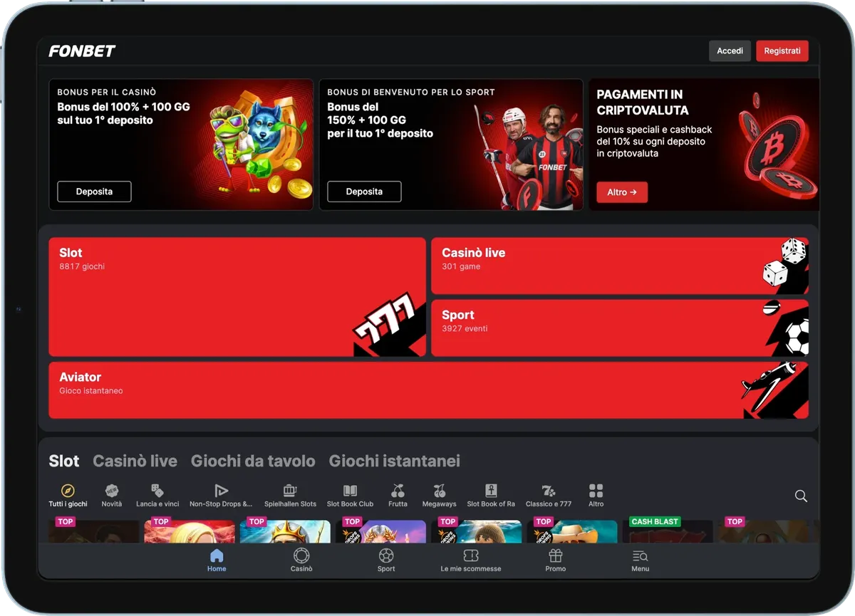
Task: Open the Menu panel at bottom right
Action: [640, 555]
